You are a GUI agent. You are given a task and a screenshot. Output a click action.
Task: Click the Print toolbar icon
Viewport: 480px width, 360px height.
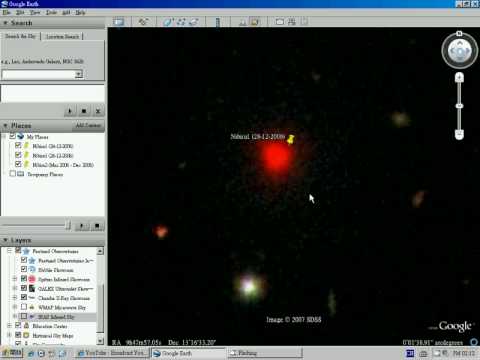tap(292, 22)
